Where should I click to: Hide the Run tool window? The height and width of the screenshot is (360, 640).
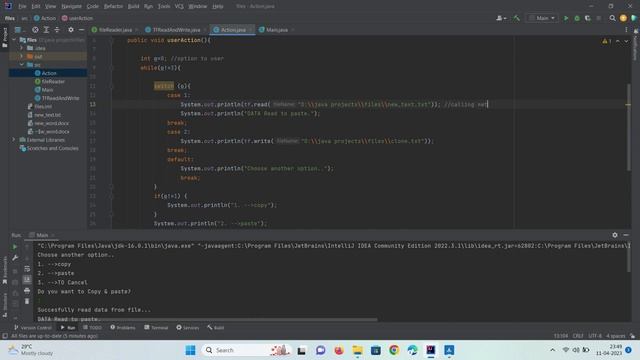click(626, 235)
